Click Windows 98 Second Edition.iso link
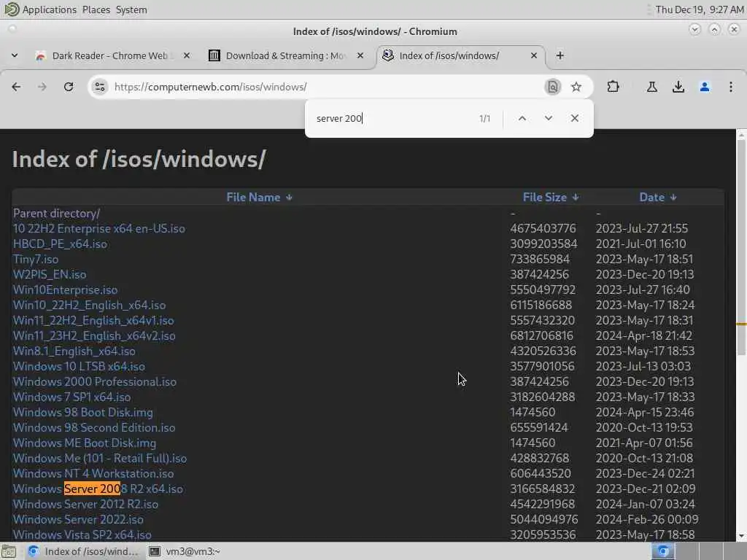This screenshot has width=747, height=560. click(94, 427)
